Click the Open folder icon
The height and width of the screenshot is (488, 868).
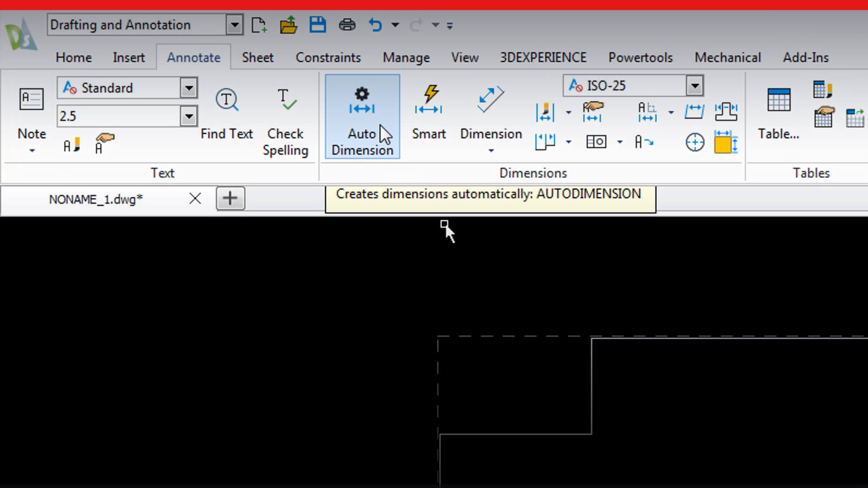[x=288, y=25]
